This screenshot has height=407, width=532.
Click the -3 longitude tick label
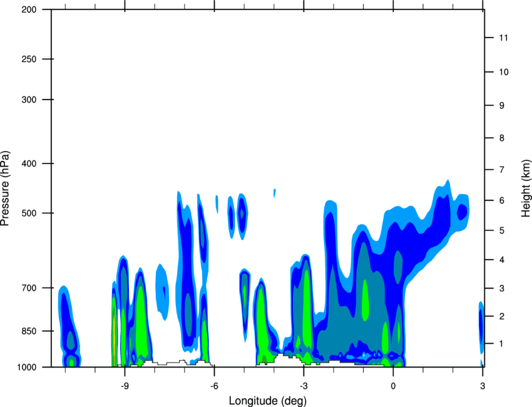pos(304,386)
